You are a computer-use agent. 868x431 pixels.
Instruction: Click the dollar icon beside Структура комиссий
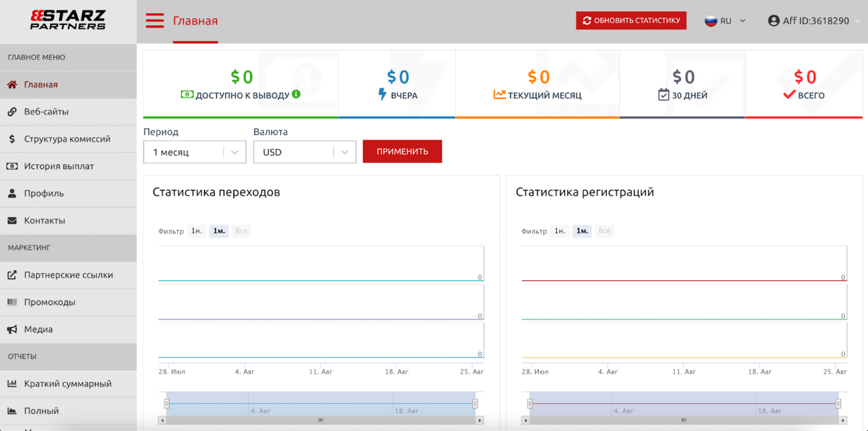pyautogui.click(x=12, y=139)
